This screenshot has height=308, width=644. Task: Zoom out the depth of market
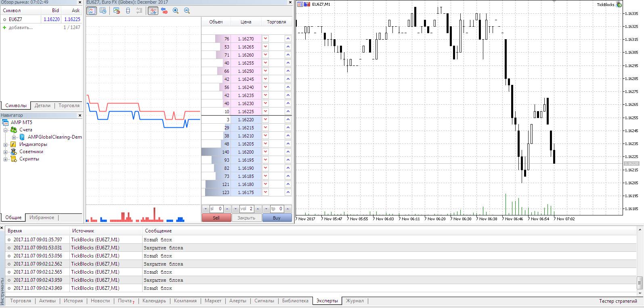coord(187,11)
